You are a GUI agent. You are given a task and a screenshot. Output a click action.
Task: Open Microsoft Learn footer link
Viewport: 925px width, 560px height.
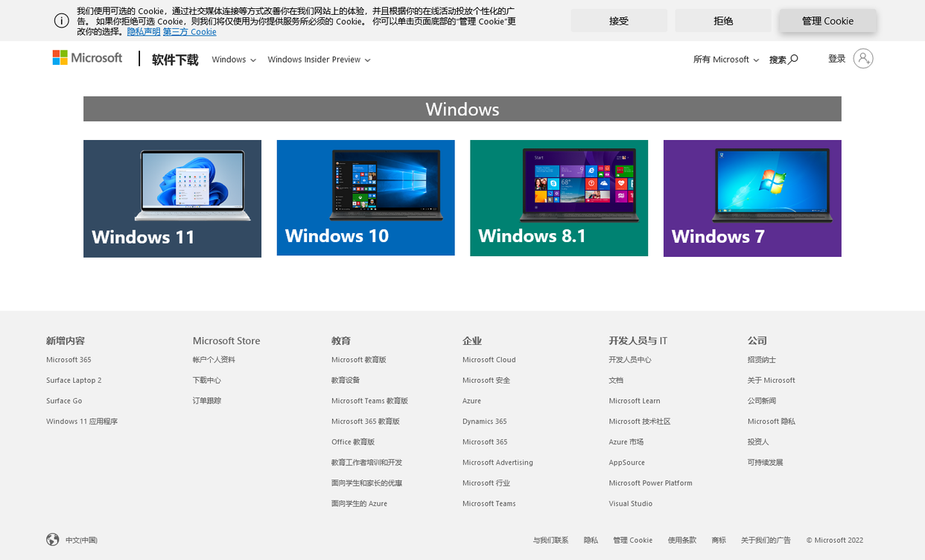(635, 401)
